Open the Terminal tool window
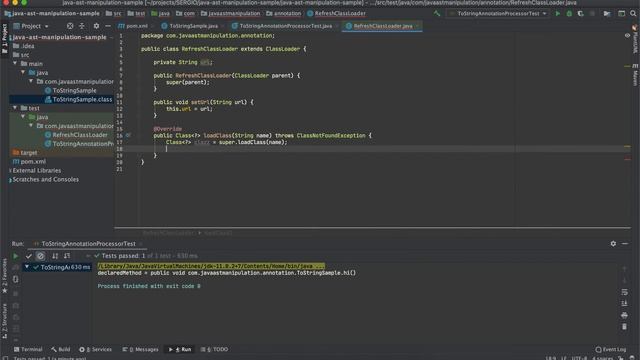Screen dimensions: 640x360 point(28,349)
